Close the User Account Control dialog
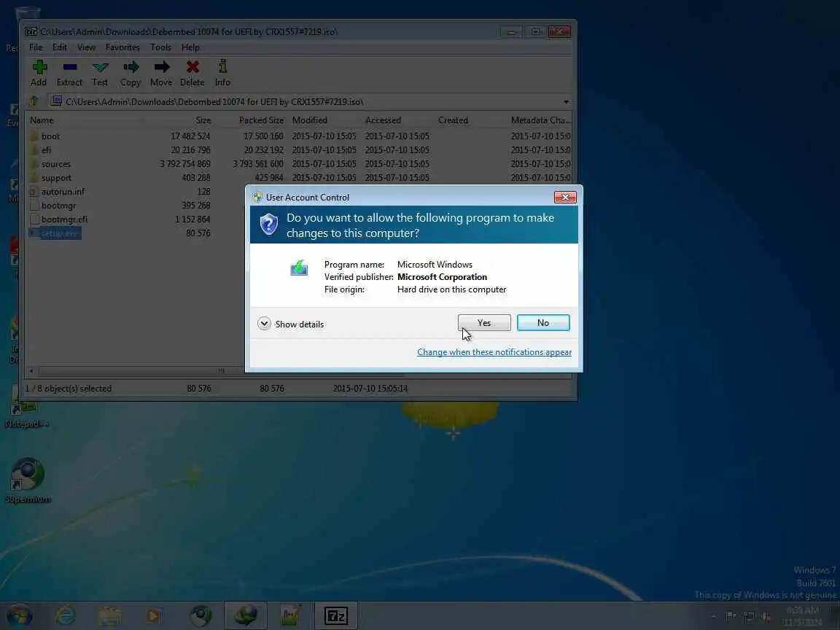The width and height of the screenshot is (840, 630). click(565, 197)
